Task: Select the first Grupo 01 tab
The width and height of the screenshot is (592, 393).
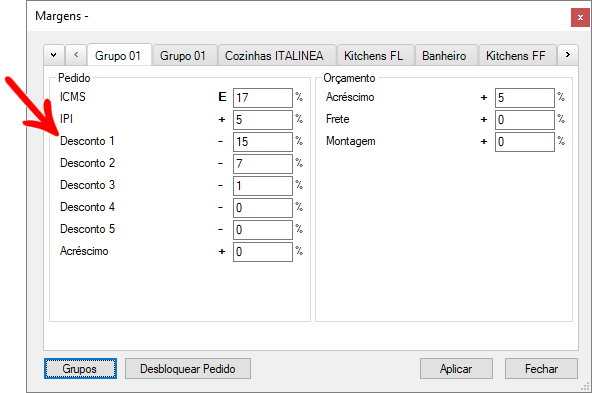Action: [119, 55]
